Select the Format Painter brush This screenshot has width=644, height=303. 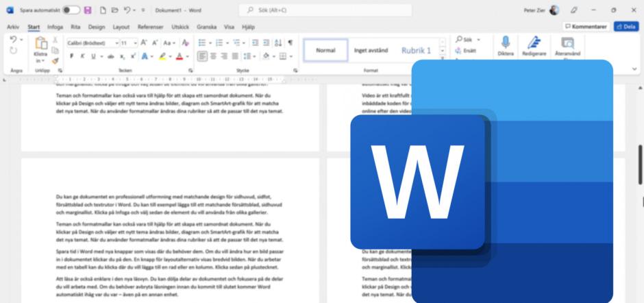pos(55,60)
